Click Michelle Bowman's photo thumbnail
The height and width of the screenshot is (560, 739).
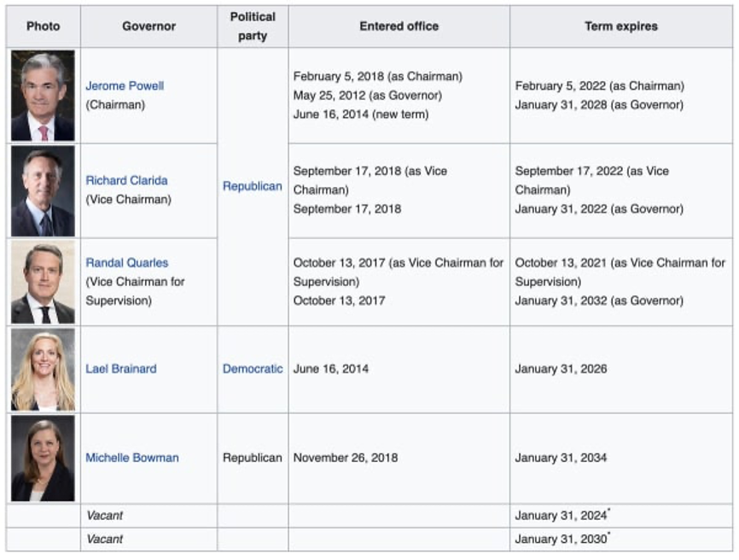pos(43,458)
